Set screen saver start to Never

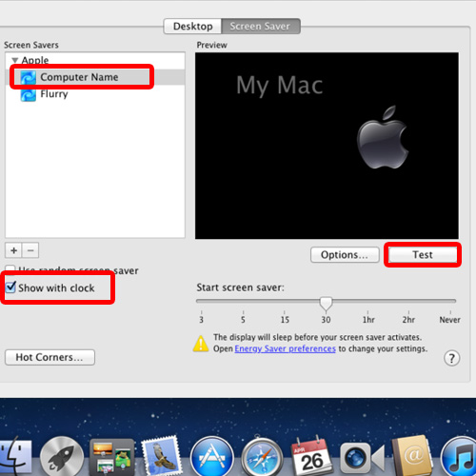click(x=449, y=320)
